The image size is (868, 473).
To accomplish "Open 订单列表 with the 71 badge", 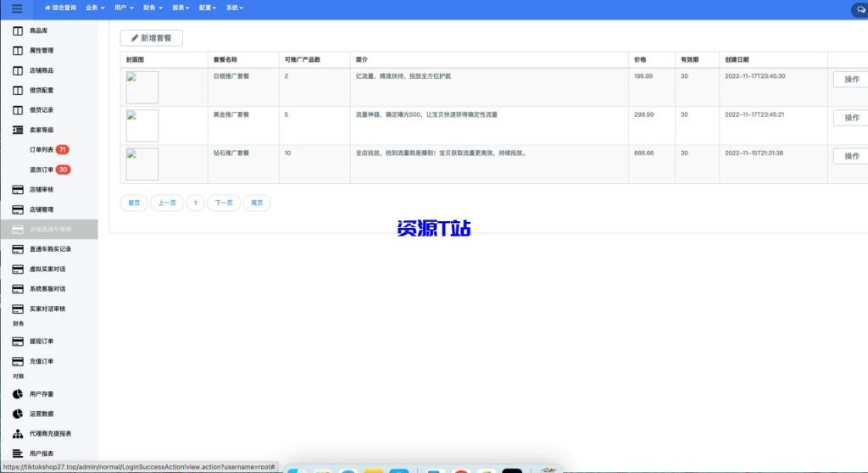I will coord(48,149).
